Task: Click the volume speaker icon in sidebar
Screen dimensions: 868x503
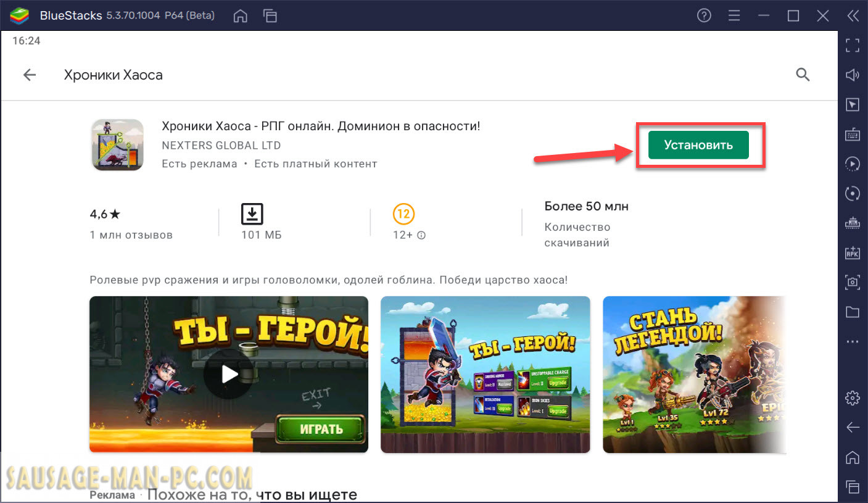Action: point(853,75)
